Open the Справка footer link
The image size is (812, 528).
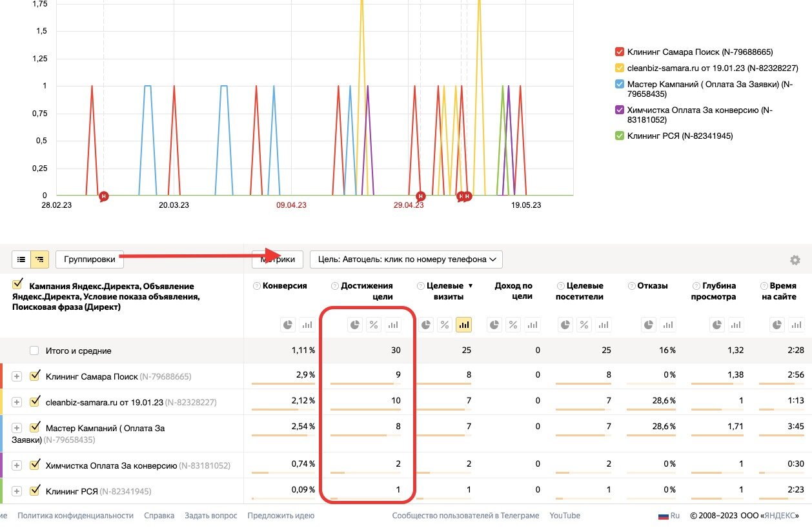[x=159, y=516]
